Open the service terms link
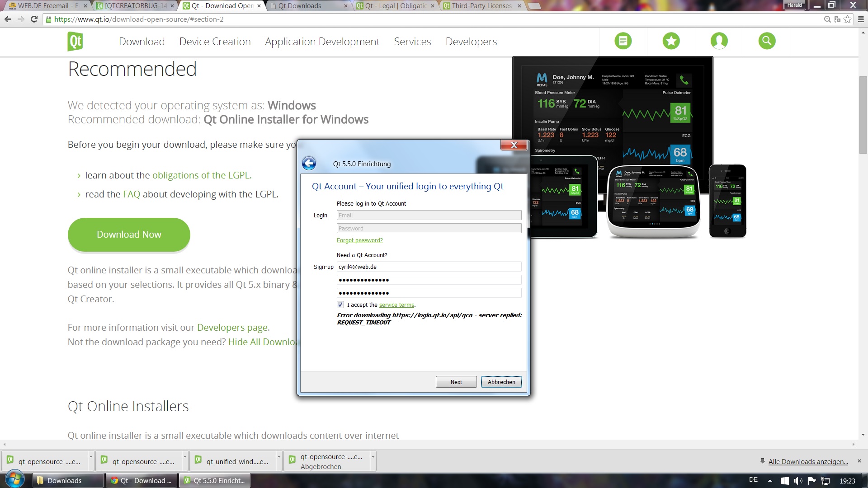868x488 pixels. point(396,305)
